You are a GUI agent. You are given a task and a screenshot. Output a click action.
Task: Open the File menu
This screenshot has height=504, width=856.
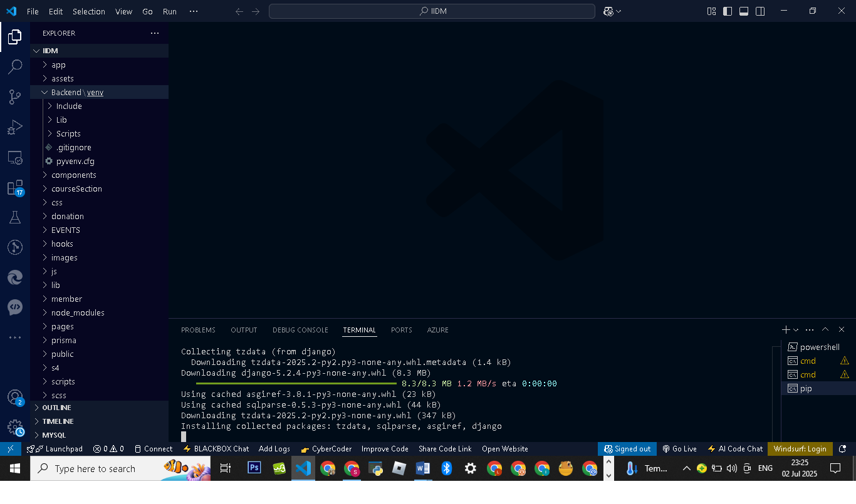33,11
